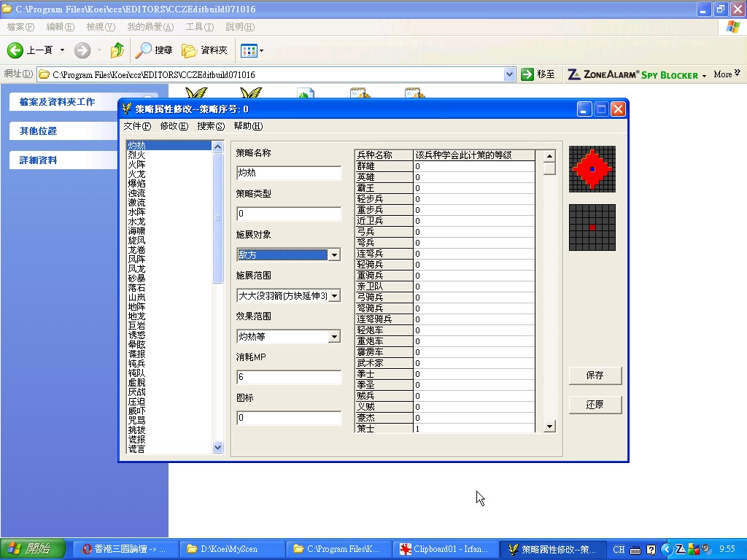Click the red diamond range preview grid

tap(592, 169)
